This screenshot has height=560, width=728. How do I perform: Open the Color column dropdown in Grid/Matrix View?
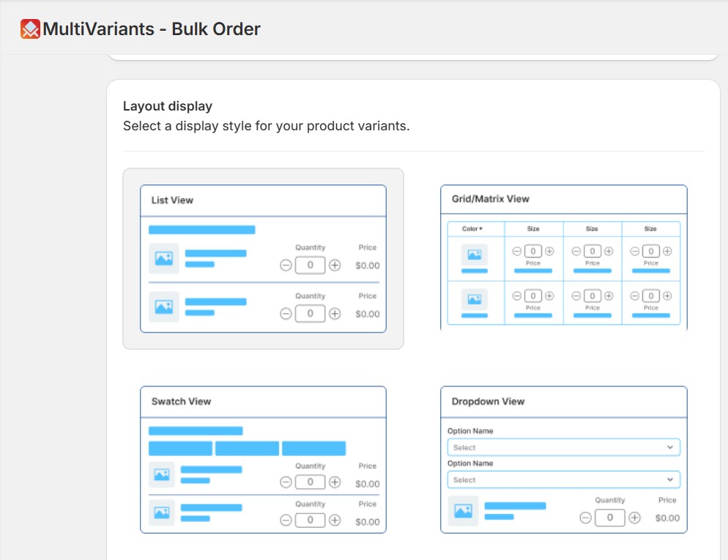coord(472,228)
